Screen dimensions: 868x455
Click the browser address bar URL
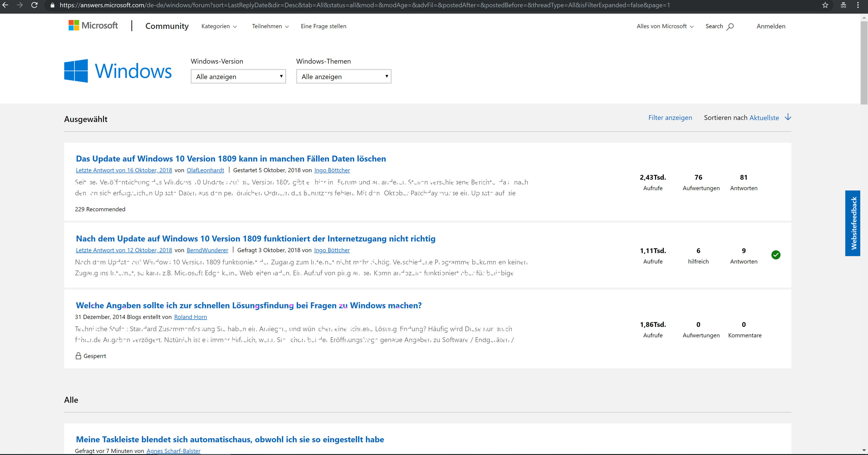click(x=365, y=5)
